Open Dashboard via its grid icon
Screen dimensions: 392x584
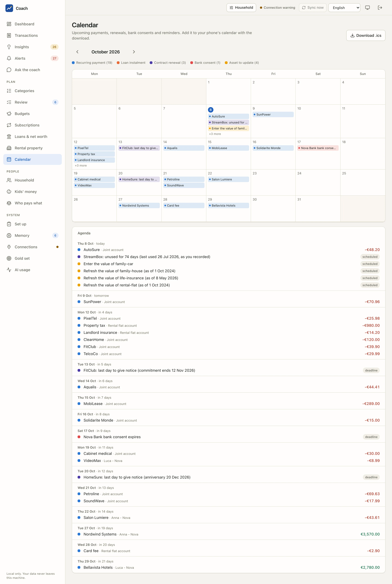(x=9, y=24)
